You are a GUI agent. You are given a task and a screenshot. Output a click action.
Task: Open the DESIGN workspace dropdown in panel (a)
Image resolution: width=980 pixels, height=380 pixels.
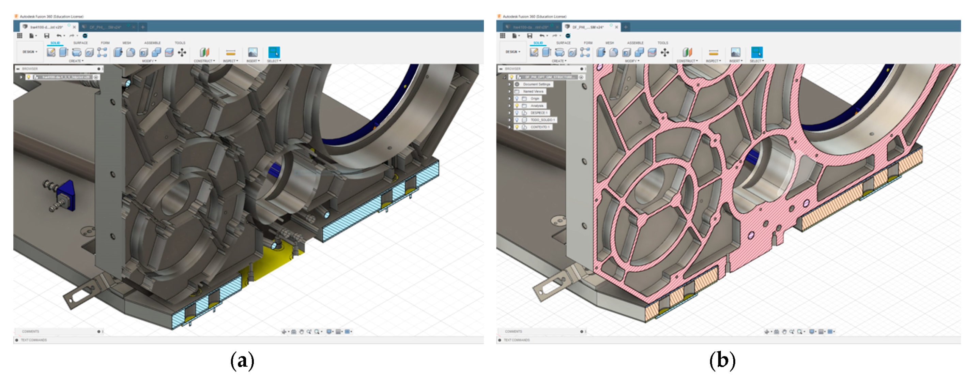coord(30,52)
